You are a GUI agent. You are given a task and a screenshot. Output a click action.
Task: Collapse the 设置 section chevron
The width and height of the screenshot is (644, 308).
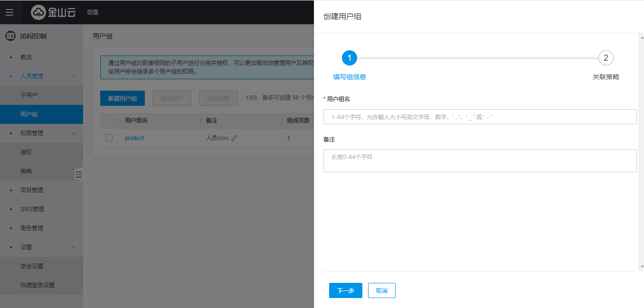point(73,247)
